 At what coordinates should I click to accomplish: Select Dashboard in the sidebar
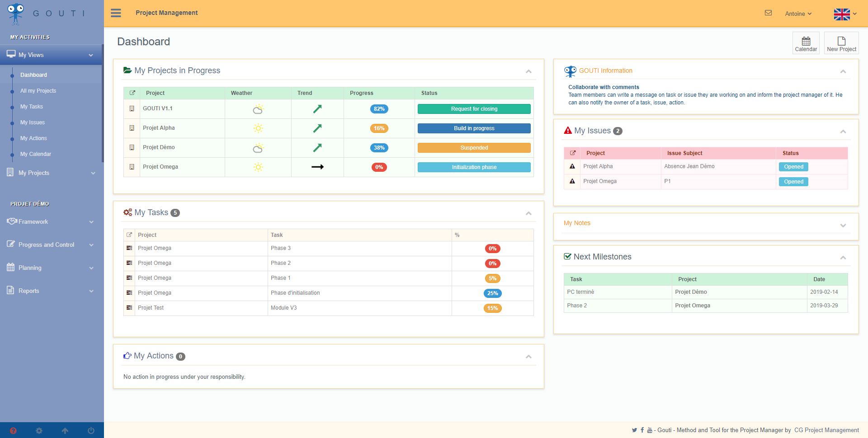pyautogui.click(x=33, y=75)
